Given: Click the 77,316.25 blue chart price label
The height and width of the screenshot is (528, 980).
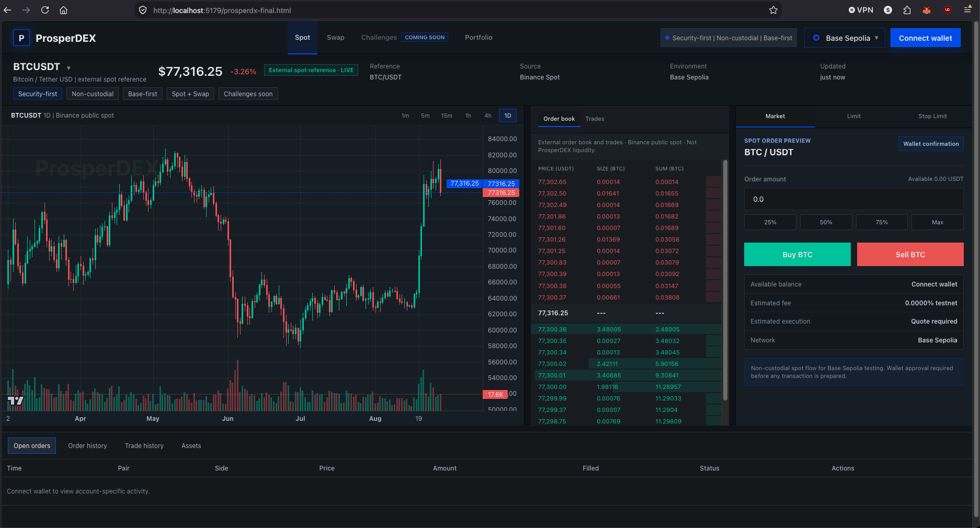Looking at the screenshot, I should pyautogui.click(x=464, y=183).
